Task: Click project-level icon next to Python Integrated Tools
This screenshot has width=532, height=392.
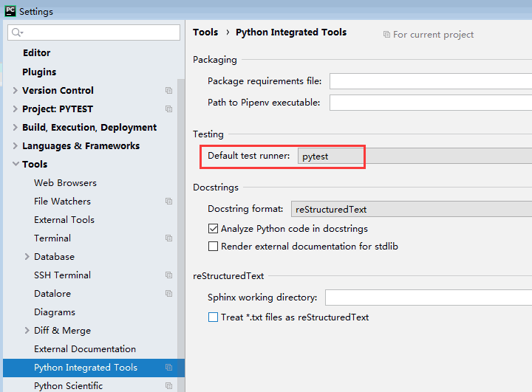Action: point(168,367)
